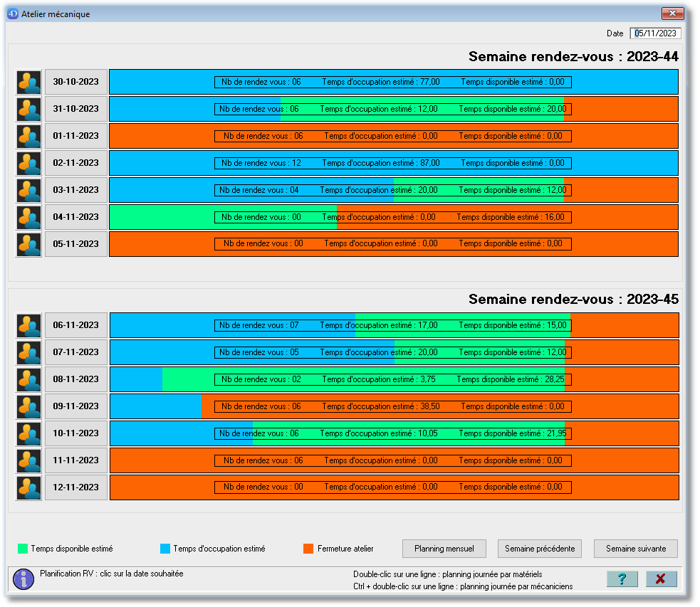Click the green Temps disponible estimé legend swatch
Viewport: 700px width, 607px height.
point(23,549)
